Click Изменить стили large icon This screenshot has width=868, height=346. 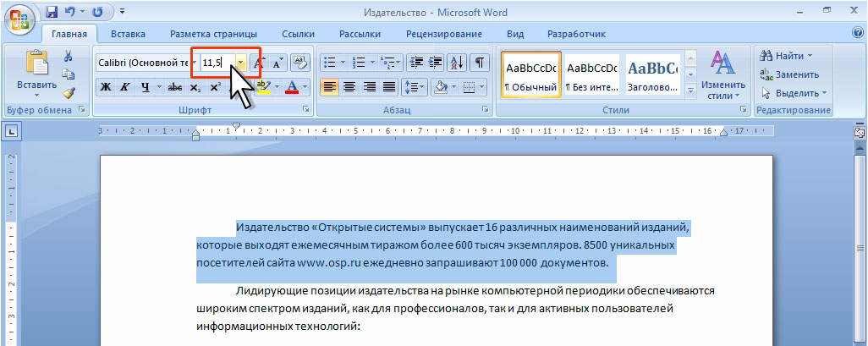722,63
